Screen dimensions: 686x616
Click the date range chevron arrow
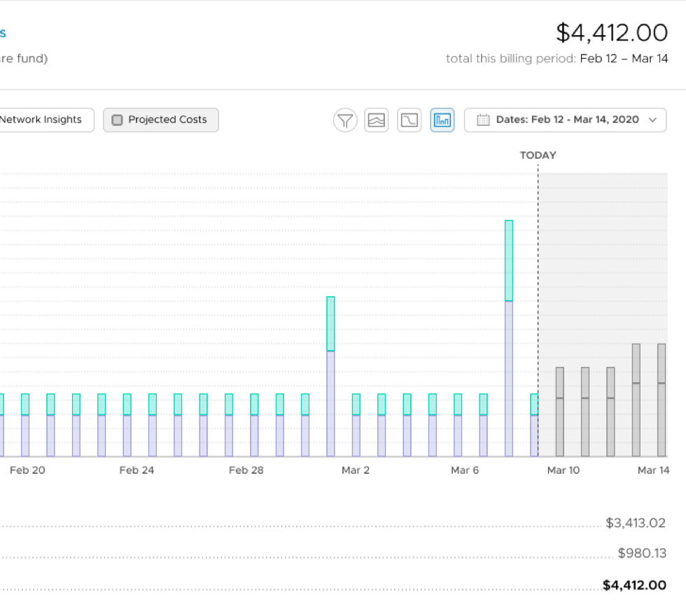pos(652,120)
